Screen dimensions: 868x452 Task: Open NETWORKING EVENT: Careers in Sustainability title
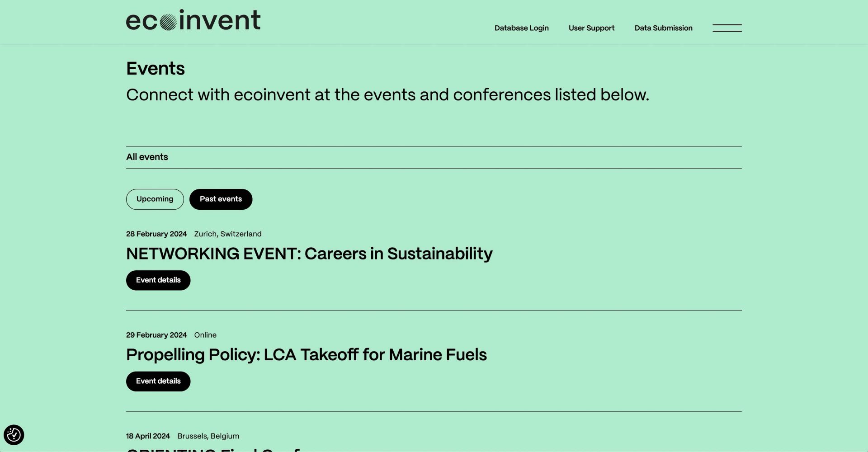click(309, 254)
